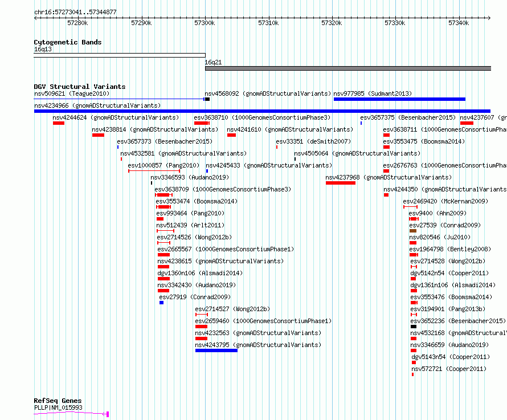Click esv33351 (deSmith2007) label
Viewport: 507px width, 420px height.
click(x=313, y=141)
